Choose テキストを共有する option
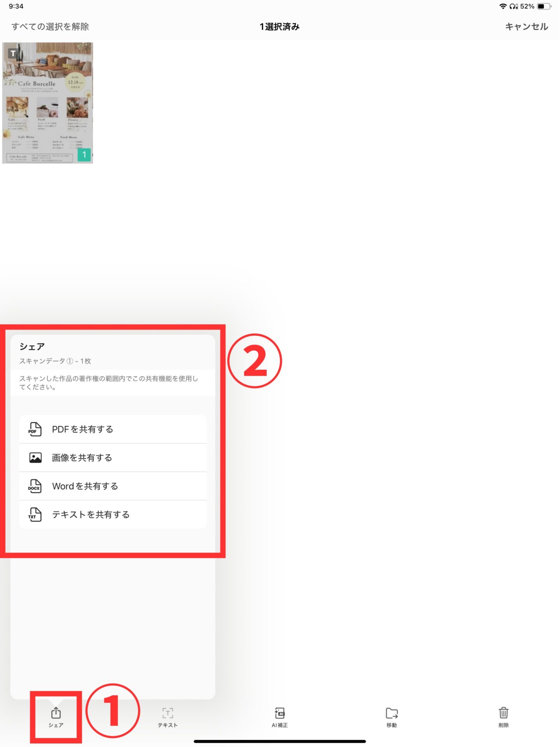This screenshot has height=747, width=560. (113, 514)
